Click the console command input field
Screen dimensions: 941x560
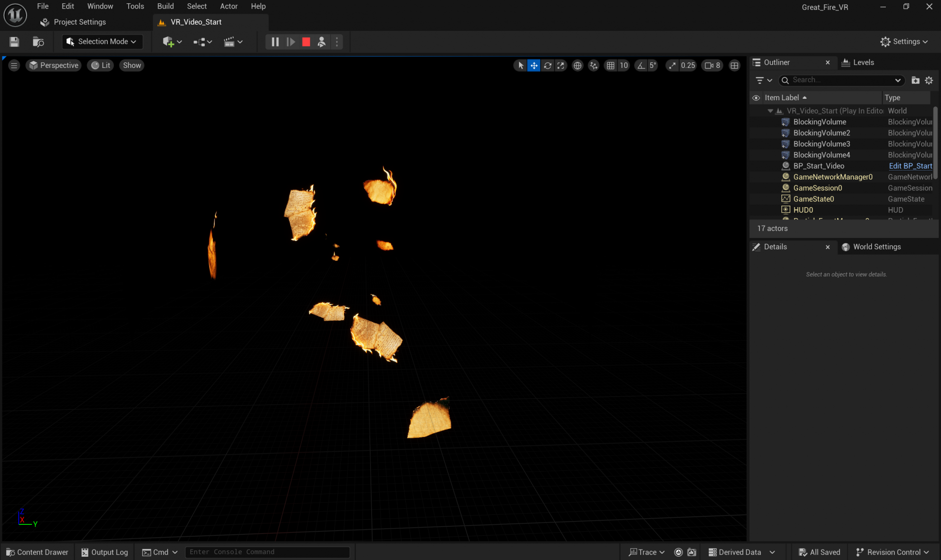coord(267,552)
